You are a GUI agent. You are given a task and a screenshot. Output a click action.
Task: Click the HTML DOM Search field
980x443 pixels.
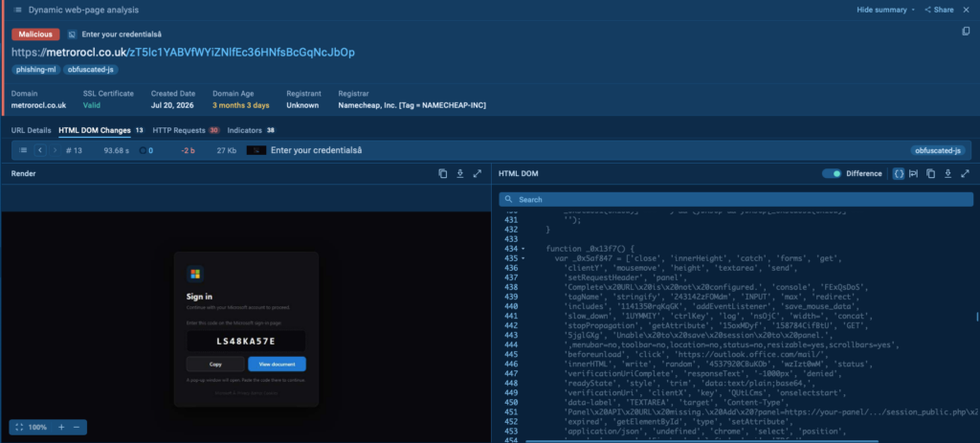[736, 199]
